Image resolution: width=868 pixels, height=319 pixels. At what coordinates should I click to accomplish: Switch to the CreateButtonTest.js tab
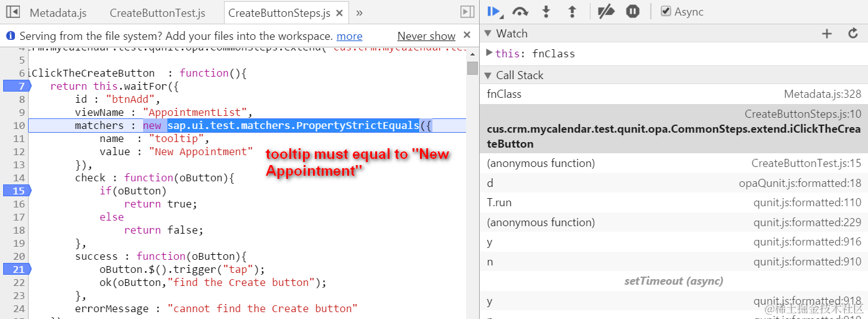(157, 12)
